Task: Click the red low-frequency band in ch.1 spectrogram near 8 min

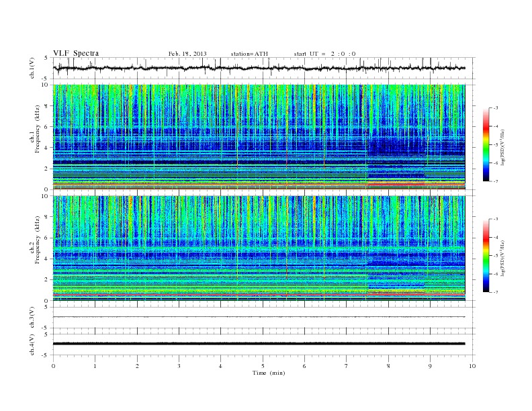Action: [396, 184]
